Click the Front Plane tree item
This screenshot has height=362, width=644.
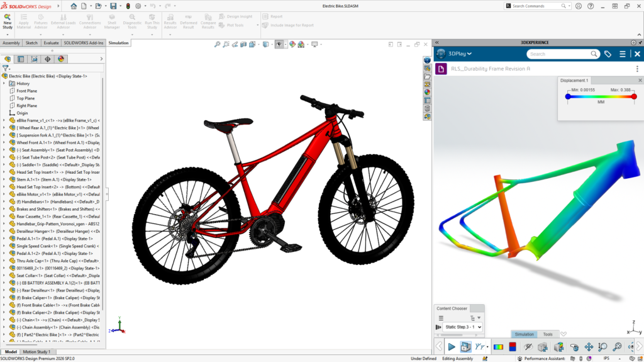tap(26, 91)
